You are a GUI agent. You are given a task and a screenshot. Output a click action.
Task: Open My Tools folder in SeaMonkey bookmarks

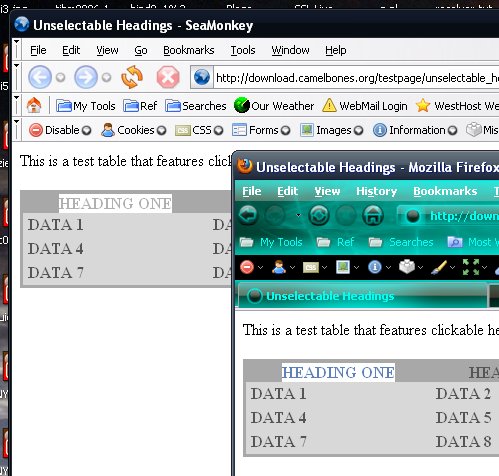coord(86,106)
